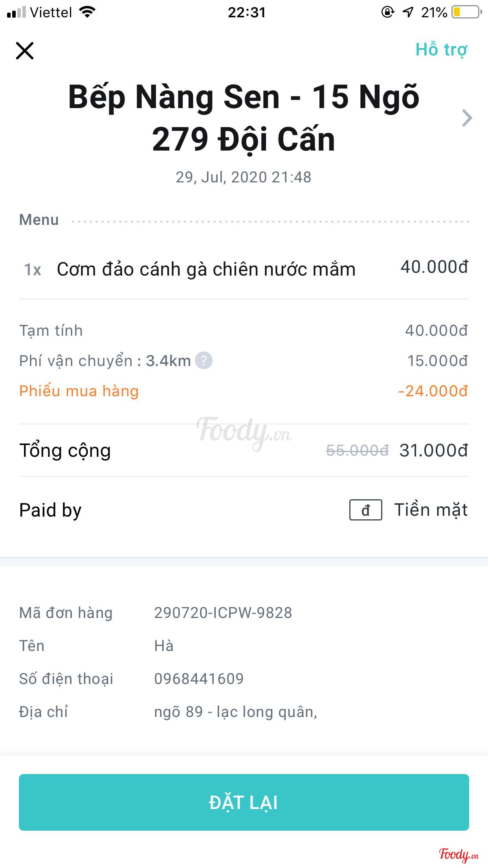Viewport: 488px width, 868px height.
Task: Tap the Wi-Fi icon in status bar
Action: point(87,12)
